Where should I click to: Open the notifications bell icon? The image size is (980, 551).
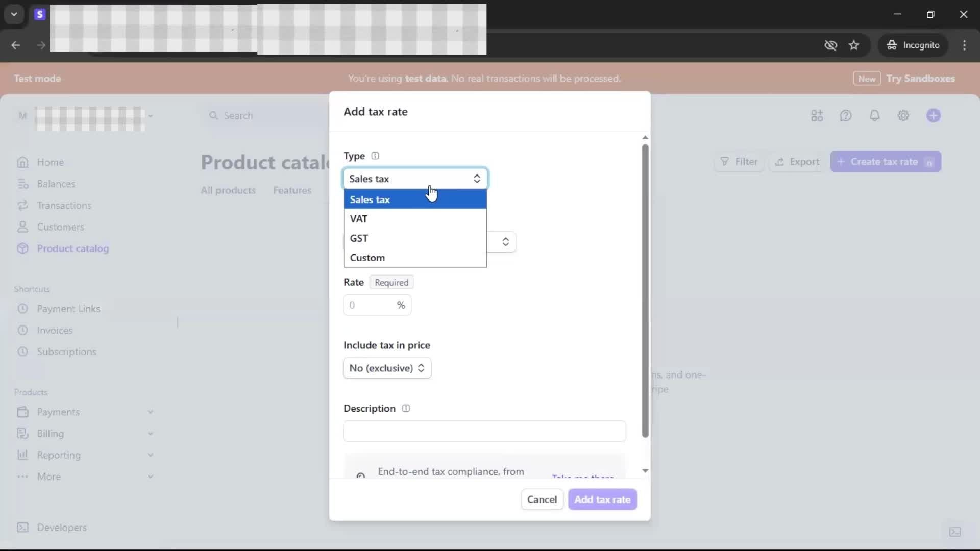coord(874,116)
